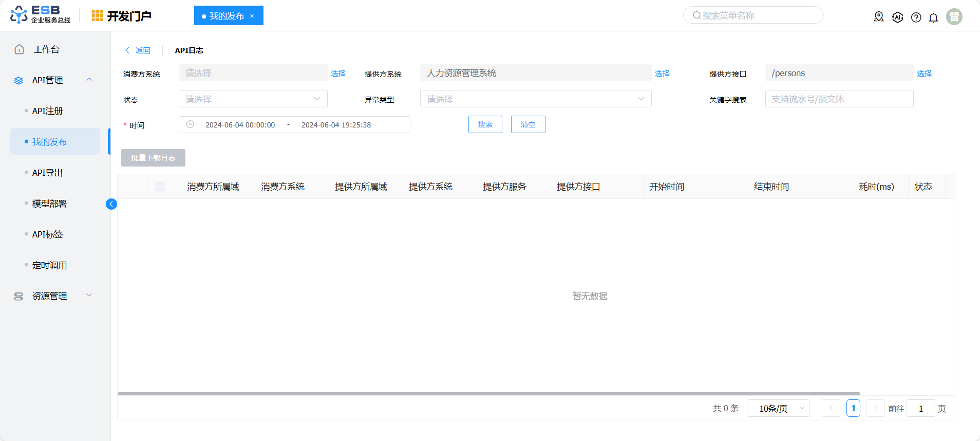The height and width of the screenshot is (441, 980).
Task: Open the 异常类型 dropdown
Action: point(535,99)
